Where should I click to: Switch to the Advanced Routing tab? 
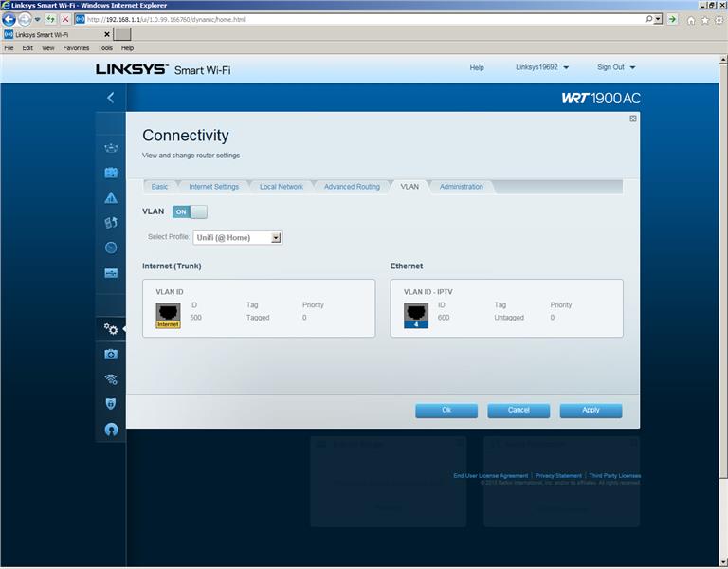click(352, 187)
